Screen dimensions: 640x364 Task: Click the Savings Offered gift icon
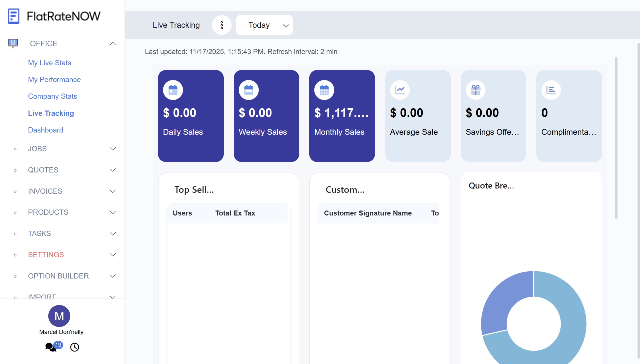point(475,90)
